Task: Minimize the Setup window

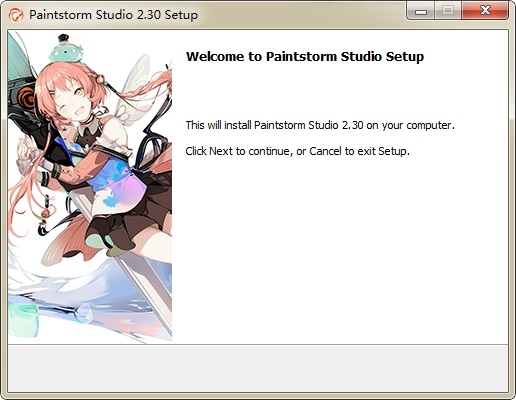Action: click(421, 11)
